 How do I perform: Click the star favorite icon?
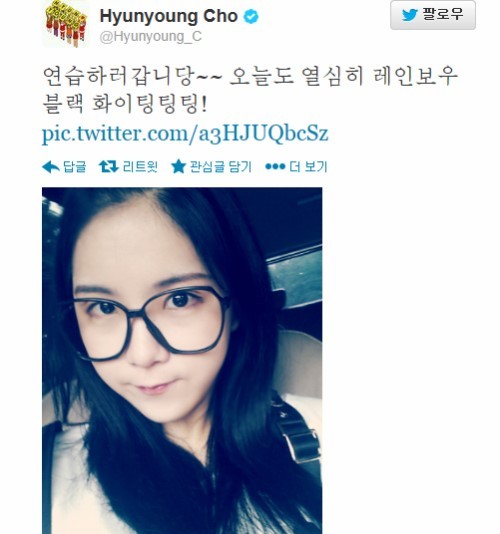pos(178,167)
